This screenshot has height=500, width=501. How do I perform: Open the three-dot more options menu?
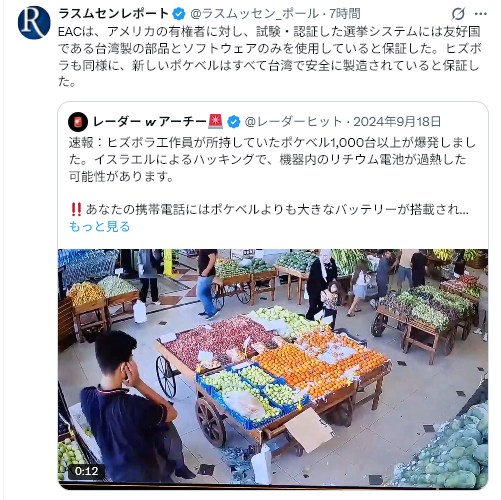pos(480,14)
